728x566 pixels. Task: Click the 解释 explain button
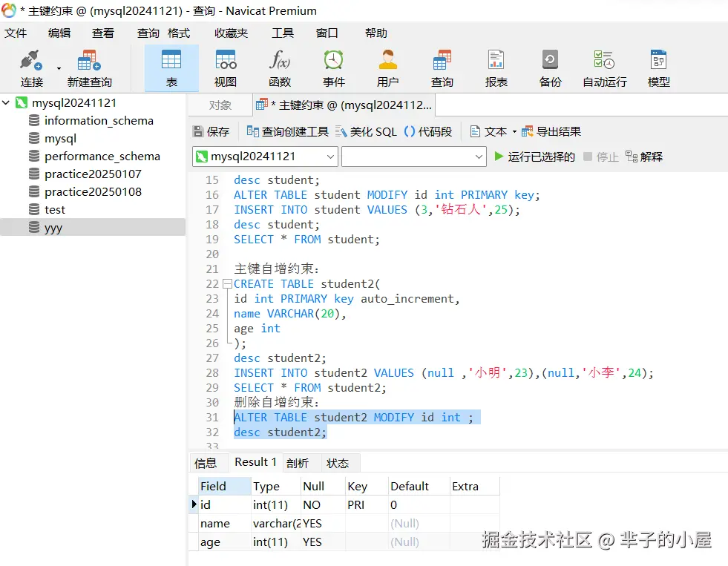(x=644, y=157)
